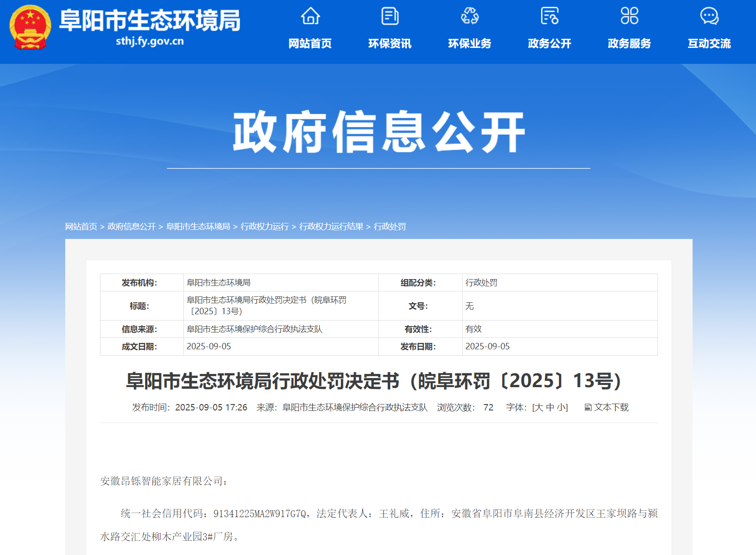The width and height of the screenshot is (756, 555).
Task: Click the 有效 value in the table
Action: [x=474, y=329]
